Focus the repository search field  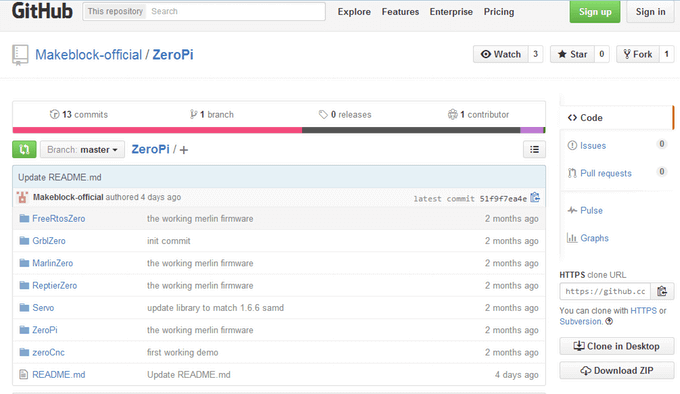point(235,11)
